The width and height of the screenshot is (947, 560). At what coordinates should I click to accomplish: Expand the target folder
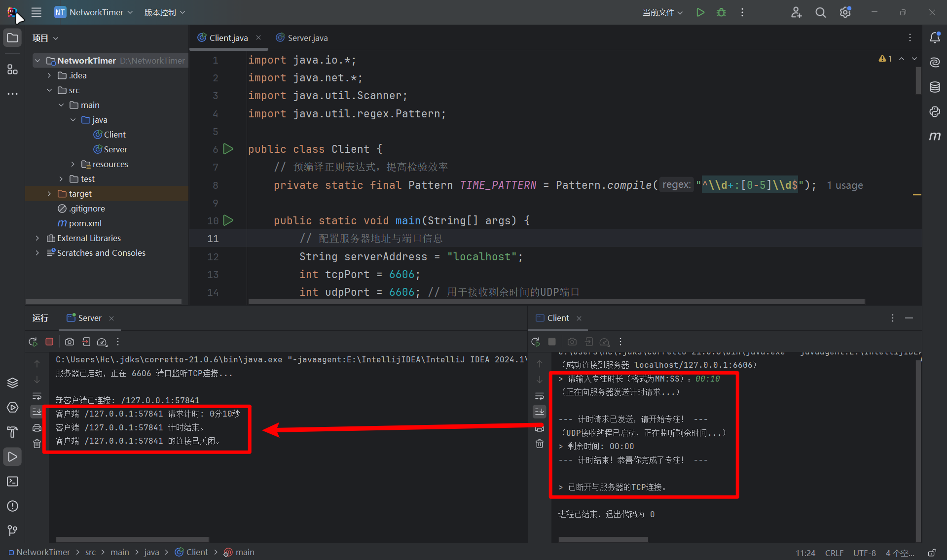click(49, 194)
